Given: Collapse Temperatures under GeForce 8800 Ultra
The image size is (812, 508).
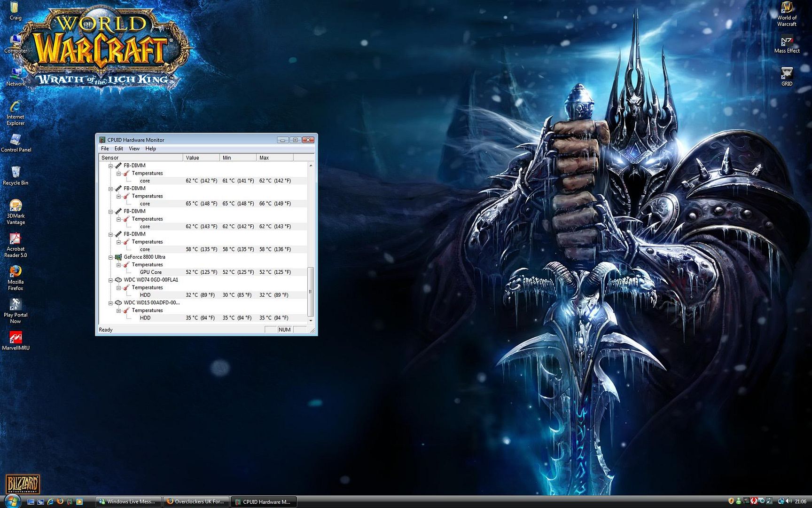Looking at the screenshot, I should 118,265.
